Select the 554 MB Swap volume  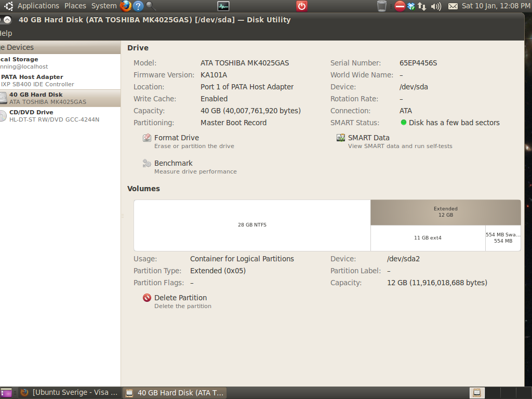tap(503, 238)
